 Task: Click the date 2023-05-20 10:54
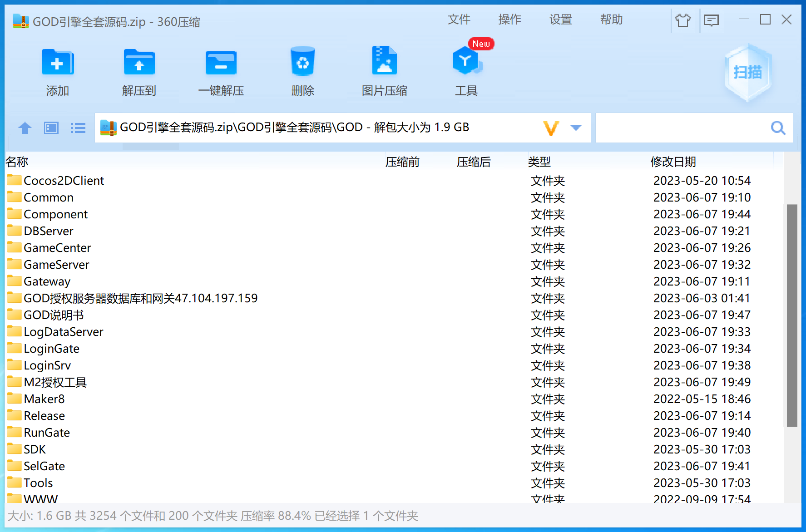tap(702, 181)
